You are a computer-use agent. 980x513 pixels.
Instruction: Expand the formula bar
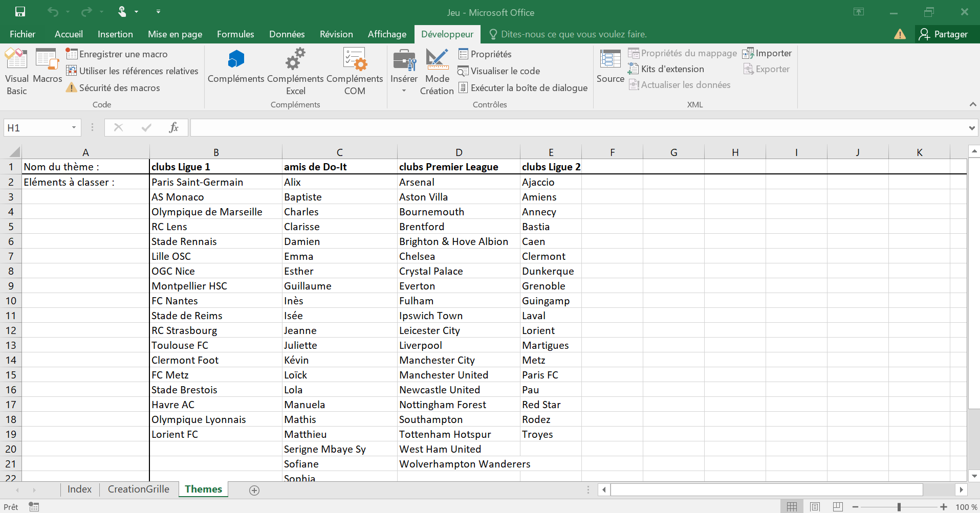(x=972, y=128)
